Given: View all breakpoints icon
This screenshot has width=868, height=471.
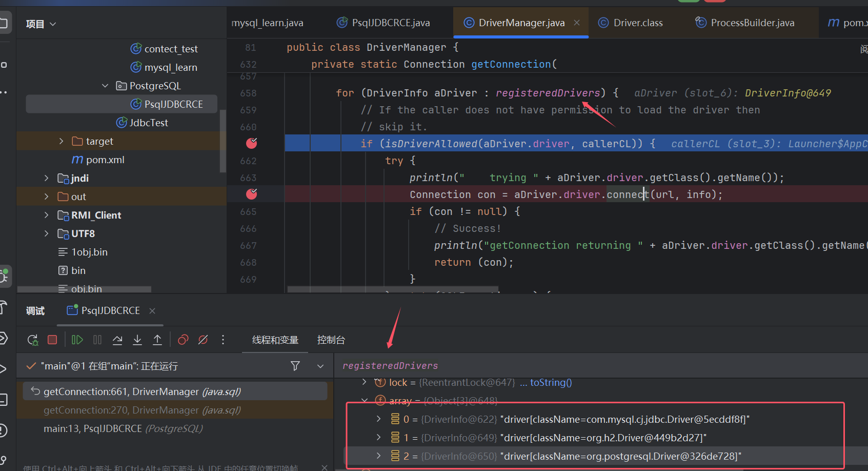Looking at the screenshot, I should (183, 340).
